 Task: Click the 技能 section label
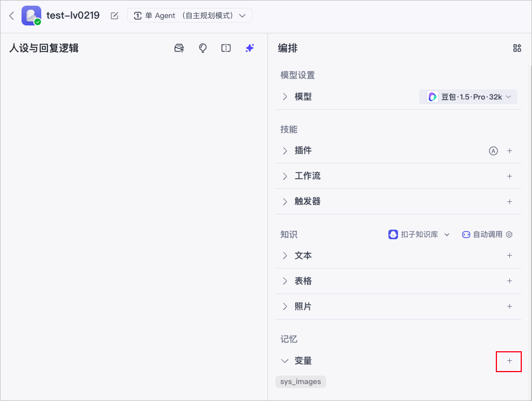point(289,130)
